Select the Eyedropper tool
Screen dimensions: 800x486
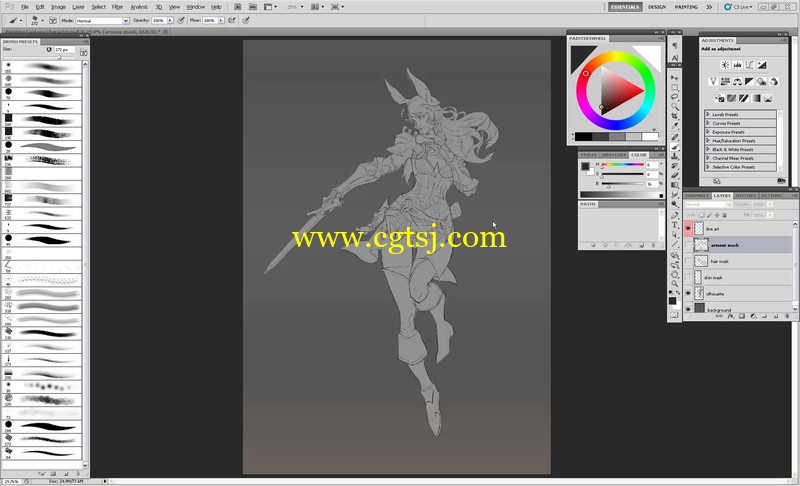pos(674,126)
